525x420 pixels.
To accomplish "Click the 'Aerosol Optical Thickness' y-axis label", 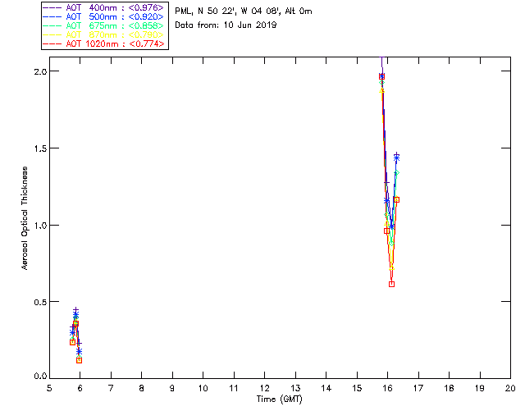I will 25,218.
